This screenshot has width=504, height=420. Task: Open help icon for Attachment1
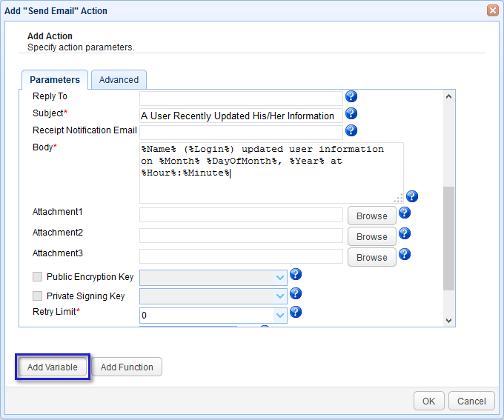pos(405,213)
